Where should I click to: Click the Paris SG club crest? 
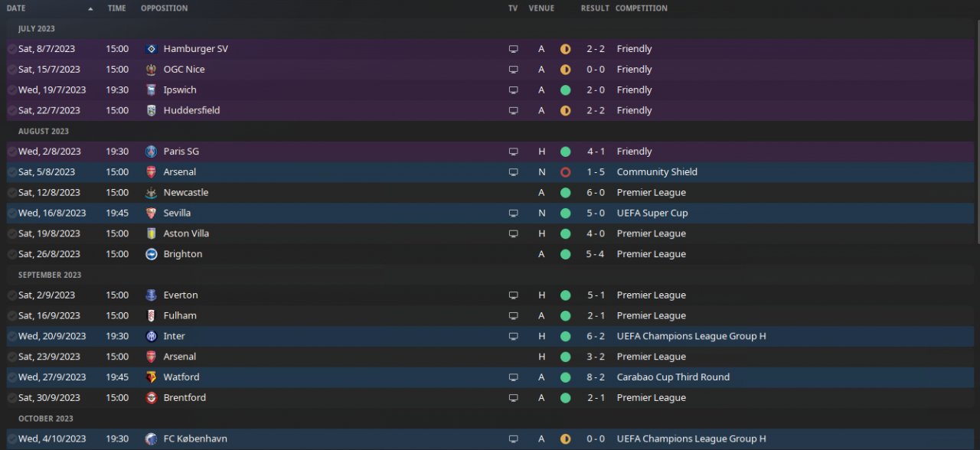(x=152, y=152)
